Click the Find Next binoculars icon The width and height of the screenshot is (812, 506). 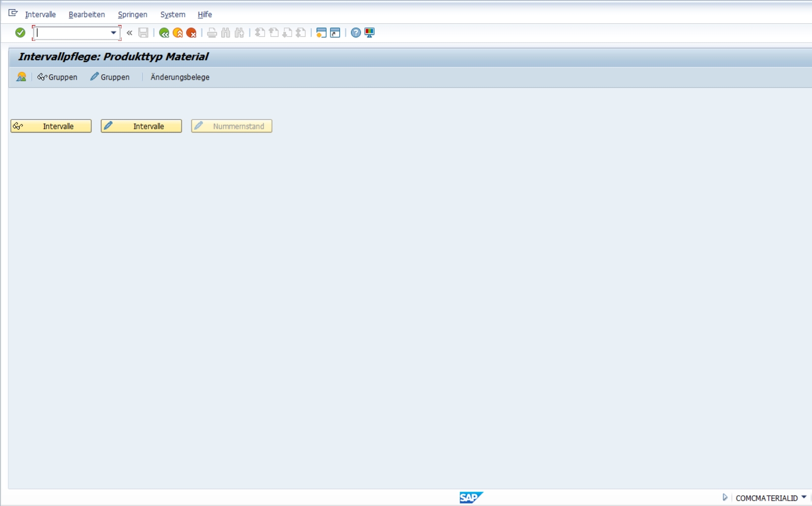[x=240, y=33]
